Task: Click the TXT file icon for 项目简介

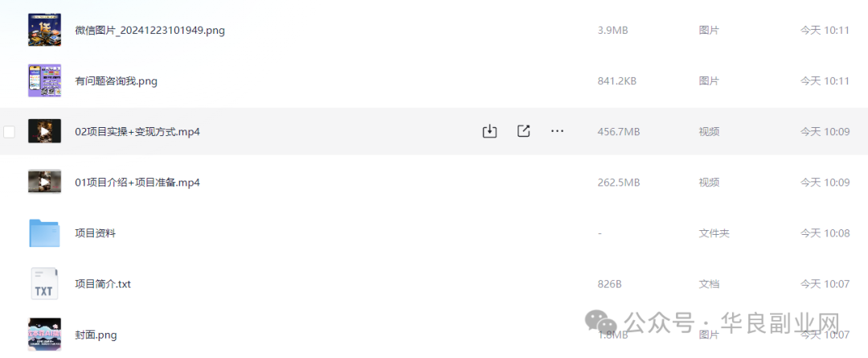Action: 44,283
